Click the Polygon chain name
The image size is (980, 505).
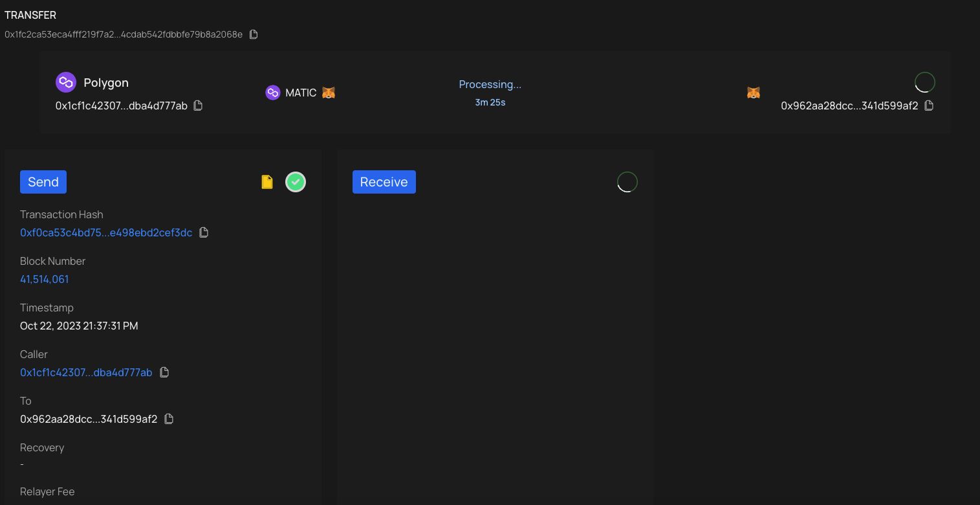(106, 83)
